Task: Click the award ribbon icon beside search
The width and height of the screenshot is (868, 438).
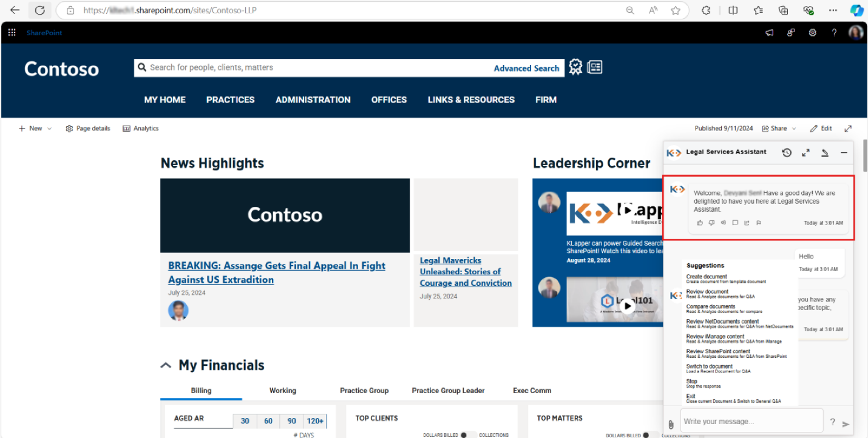Action: [x=575, y=67]
